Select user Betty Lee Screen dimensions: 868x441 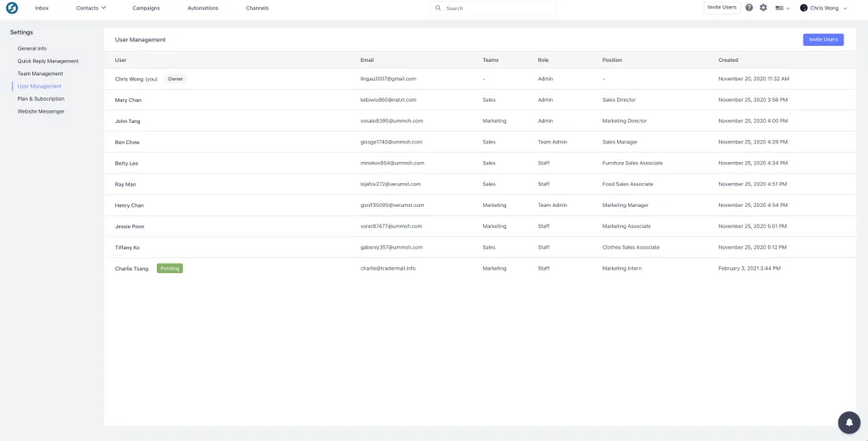tap(126, 164)
